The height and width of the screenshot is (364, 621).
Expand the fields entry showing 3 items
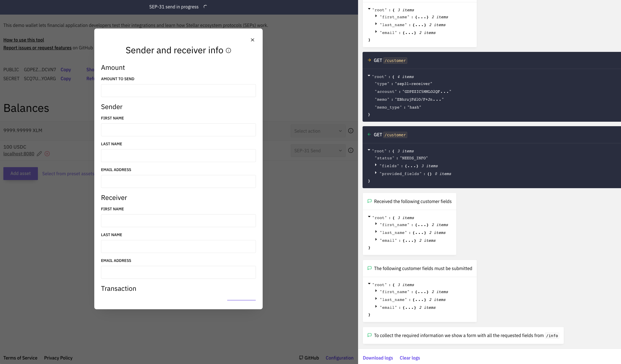tap(375, 165)
